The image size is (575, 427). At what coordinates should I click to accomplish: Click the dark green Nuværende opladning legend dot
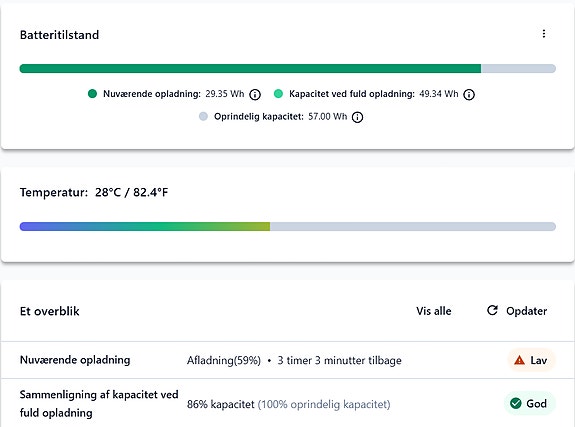point(92,94)
